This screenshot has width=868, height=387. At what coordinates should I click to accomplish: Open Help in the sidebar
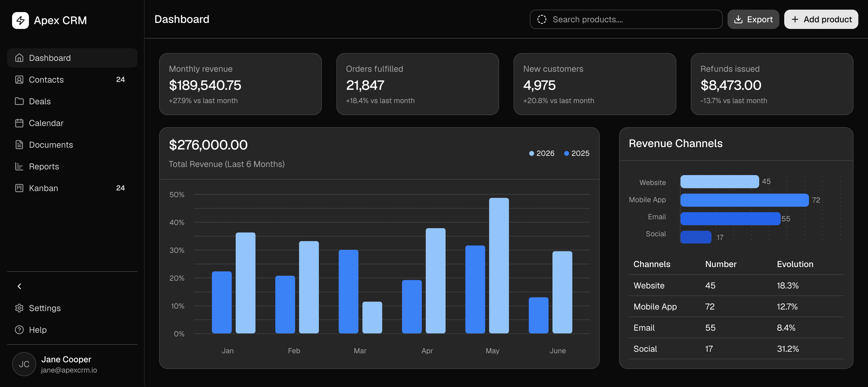click(x=72, y=330)
